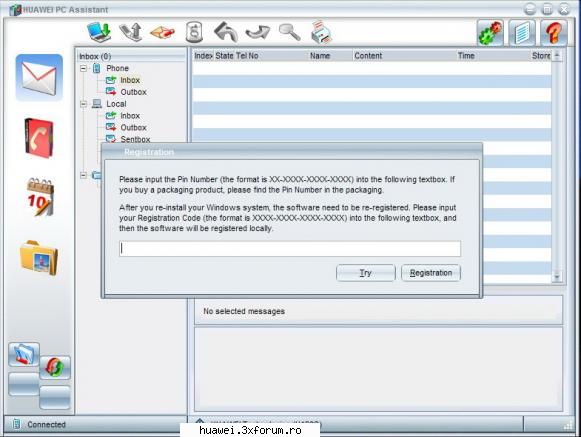Click the phone icon beside Connected status
Viewport: 581px width, 437px height.
coord(16,424)
